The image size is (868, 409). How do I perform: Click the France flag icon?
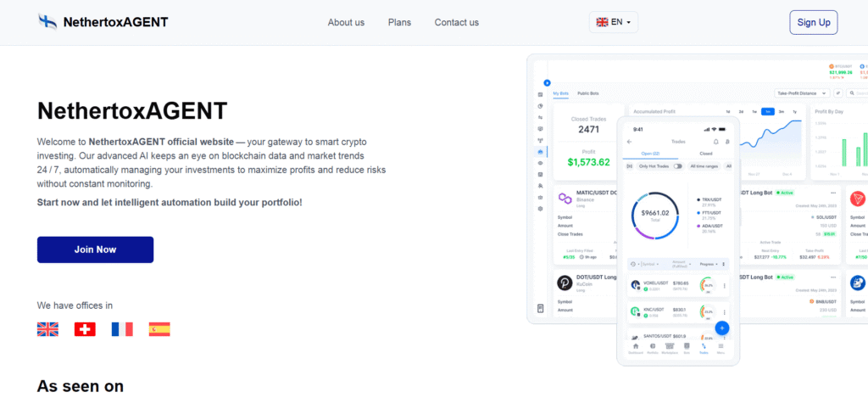pyautogui.click(x=122, y=329)
